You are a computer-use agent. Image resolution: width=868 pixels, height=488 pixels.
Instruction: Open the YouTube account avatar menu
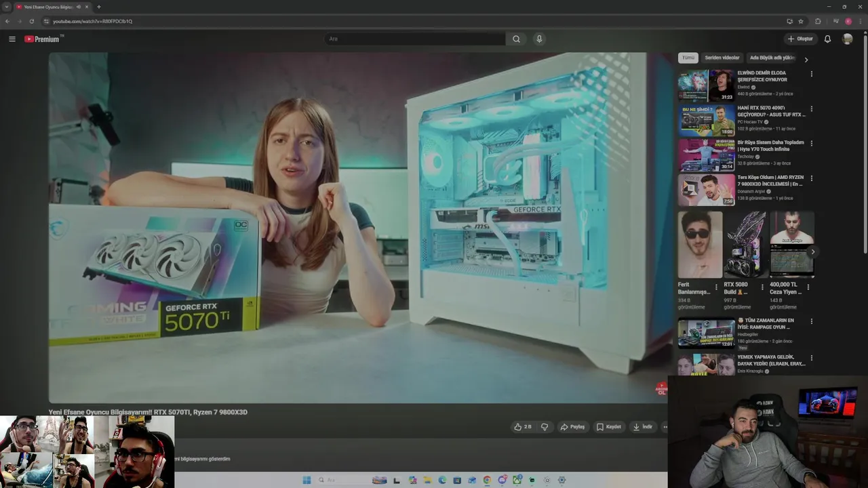(x=847, y=39)
